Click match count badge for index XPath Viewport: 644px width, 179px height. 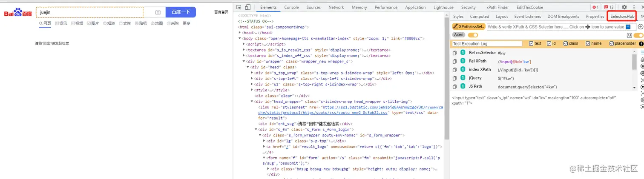coord(463,70)
